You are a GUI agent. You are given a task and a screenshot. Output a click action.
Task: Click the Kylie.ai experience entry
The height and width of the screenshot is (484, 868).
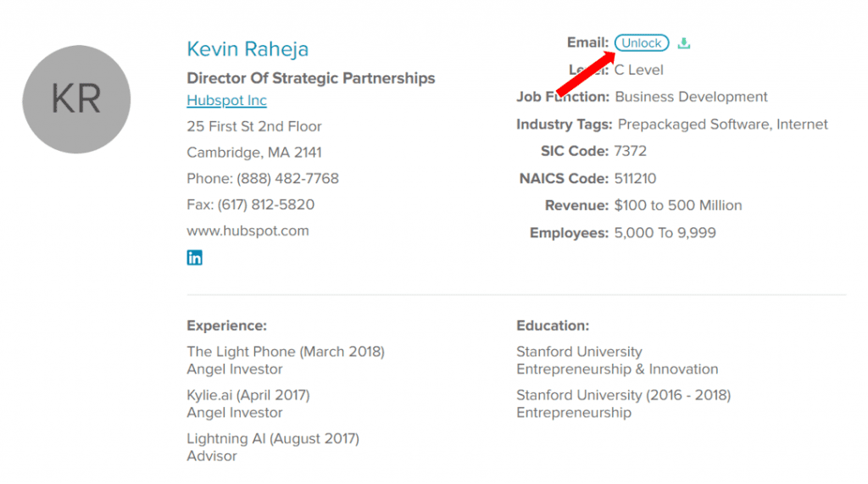tap(248, 403)
